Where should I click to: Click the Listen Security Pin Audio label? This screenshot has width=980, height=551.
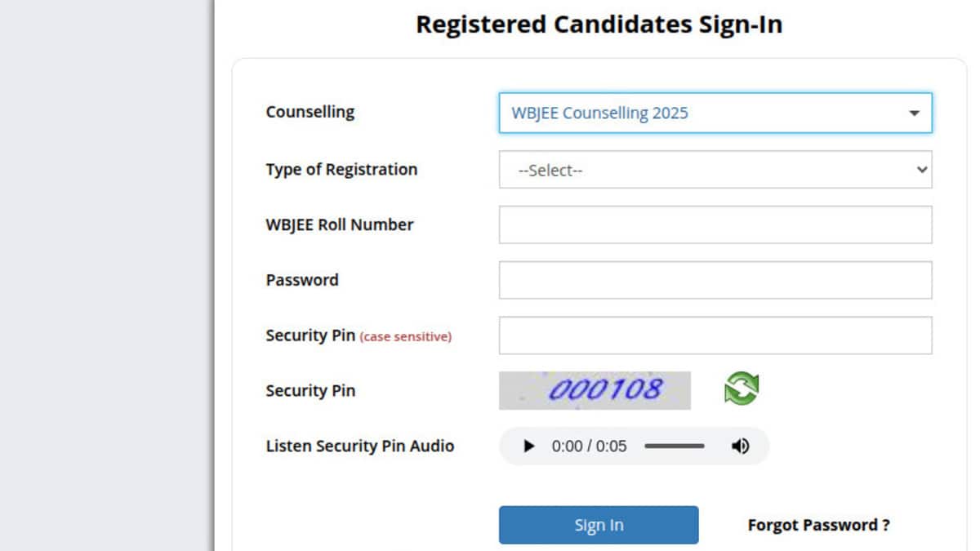360,447
